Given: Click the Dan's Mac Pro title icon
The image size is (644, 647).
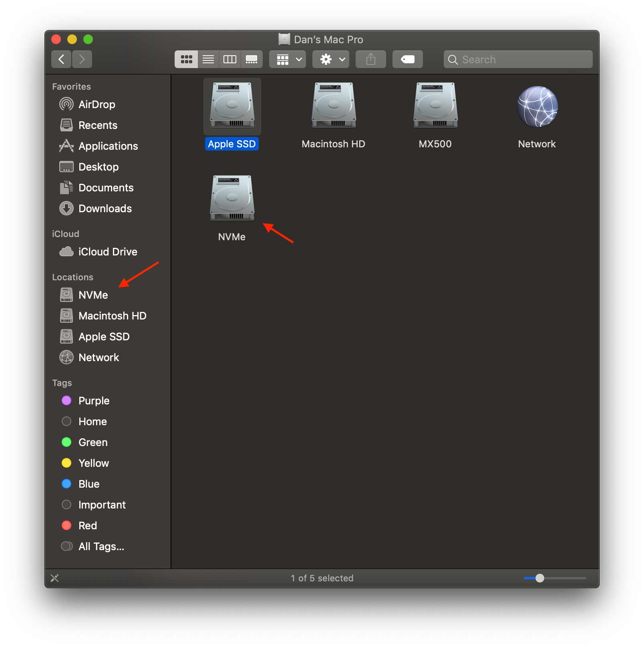Looking at the screenshot, I should (284, 39).
